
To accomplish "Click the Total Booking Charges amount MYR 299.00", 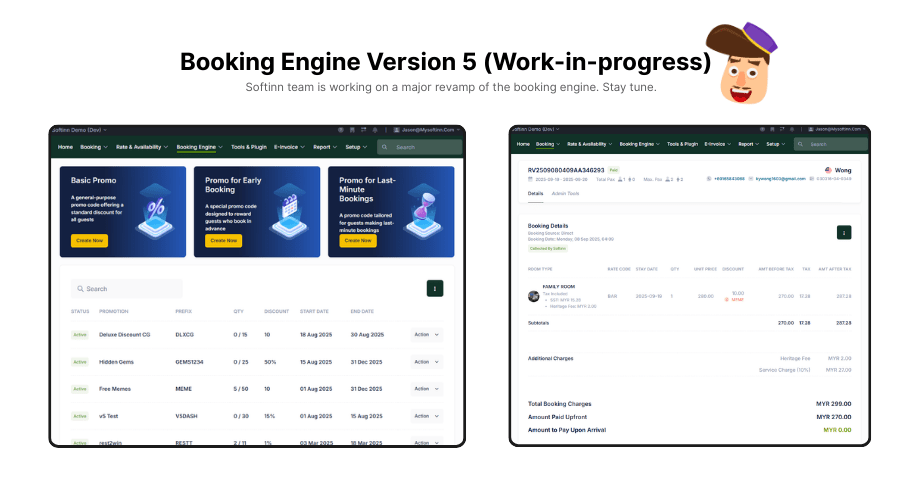I will point(833,404).
